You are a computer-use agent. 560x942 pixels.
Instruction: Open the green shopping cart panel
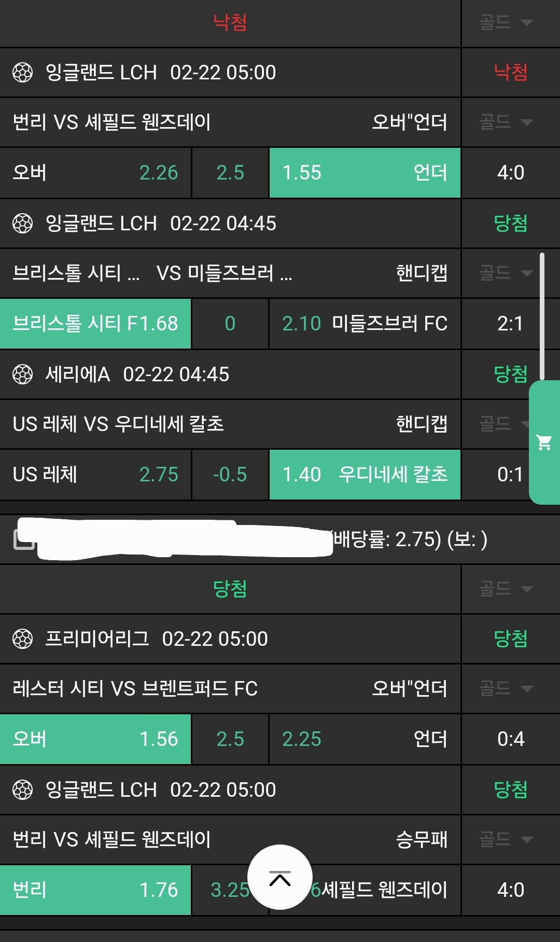coord(544,442)
